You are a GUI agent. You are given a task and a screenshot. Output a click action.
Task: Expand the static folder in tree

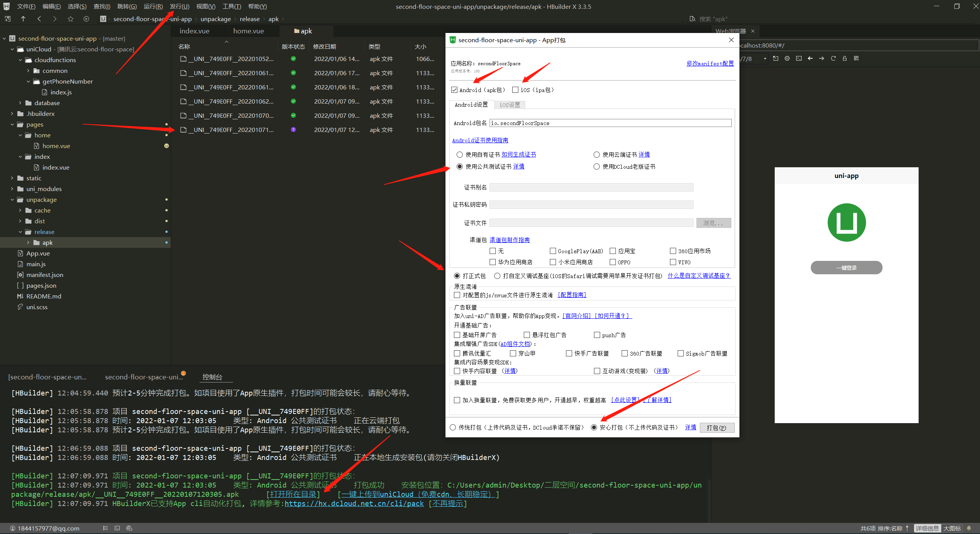[12, 178]
